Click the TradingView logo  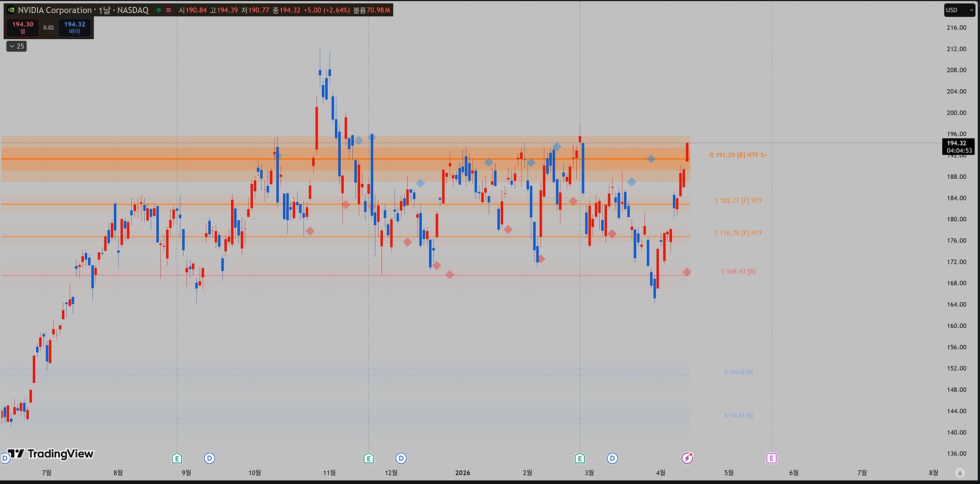click(x=51, y=454)
